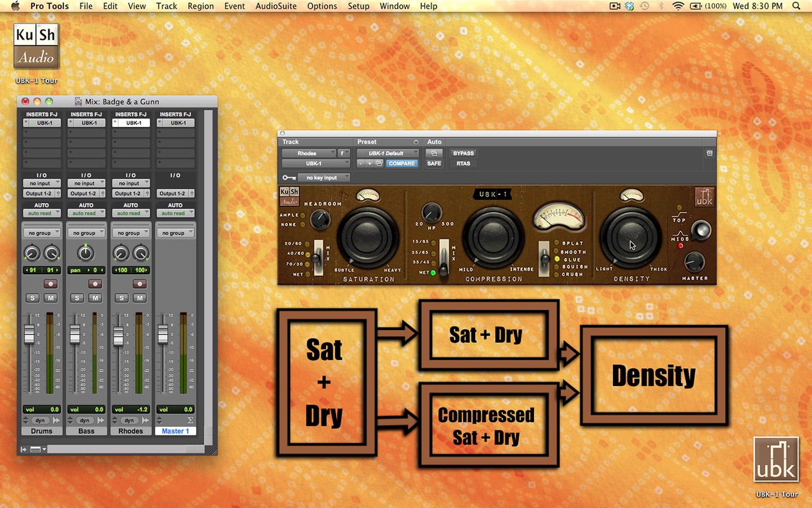812x508 pixels.
Task: Open the Window menu
Action: [394, 6]
